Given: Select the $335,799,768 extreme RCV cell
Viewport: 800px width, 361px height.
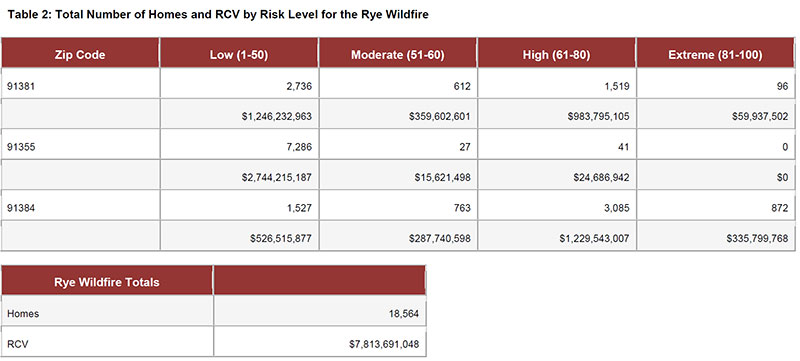Looking at the screenshot, I should [x=716, y=236].
